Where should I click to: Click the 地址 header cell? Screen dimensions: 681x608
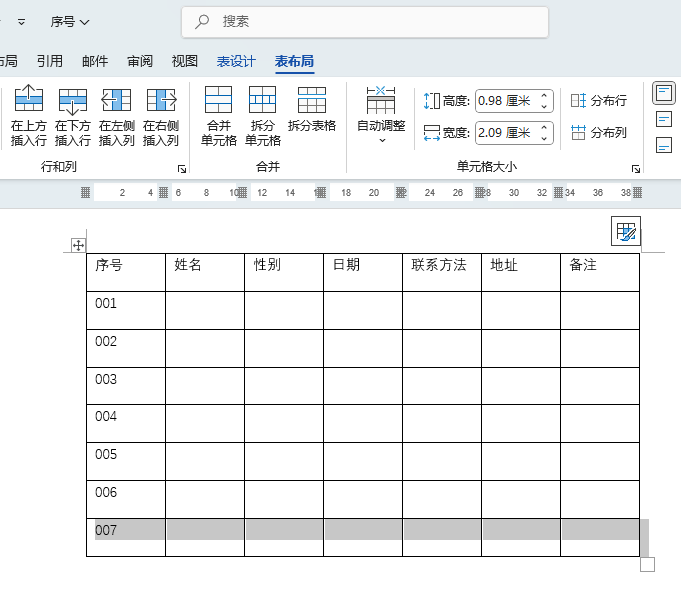tap(521, 272)
